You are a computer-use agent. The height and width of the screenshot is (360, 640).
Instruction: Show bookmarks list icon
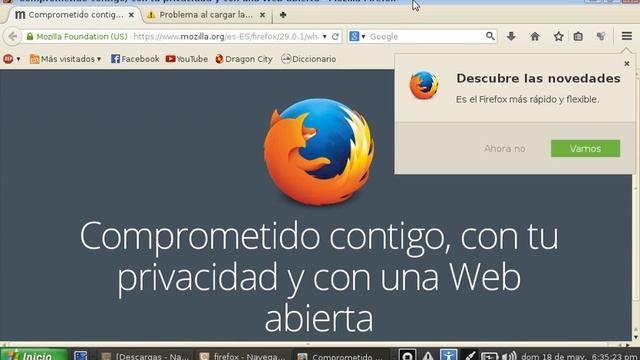578,36
